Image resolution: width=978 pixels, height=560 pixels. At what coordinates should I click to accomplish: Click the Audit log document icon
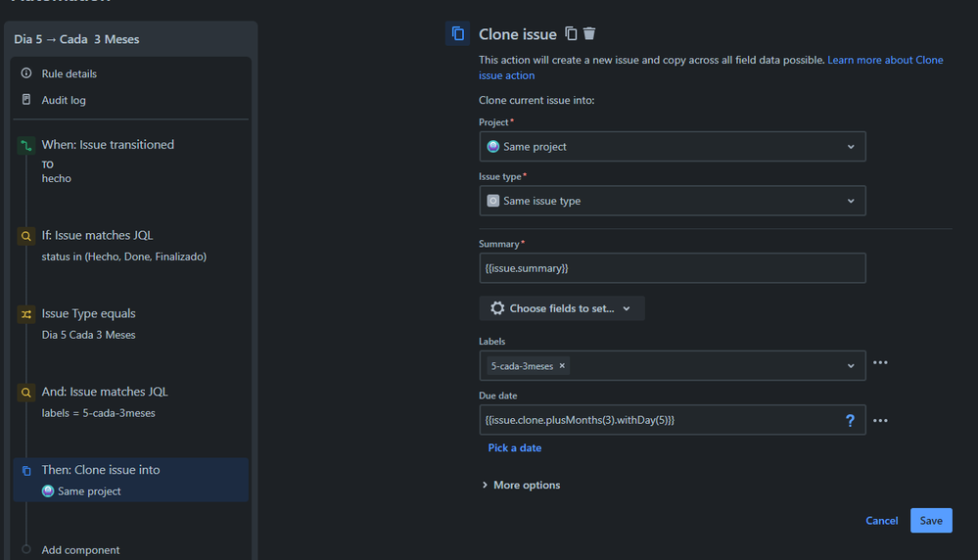click(x=26, y=99)
